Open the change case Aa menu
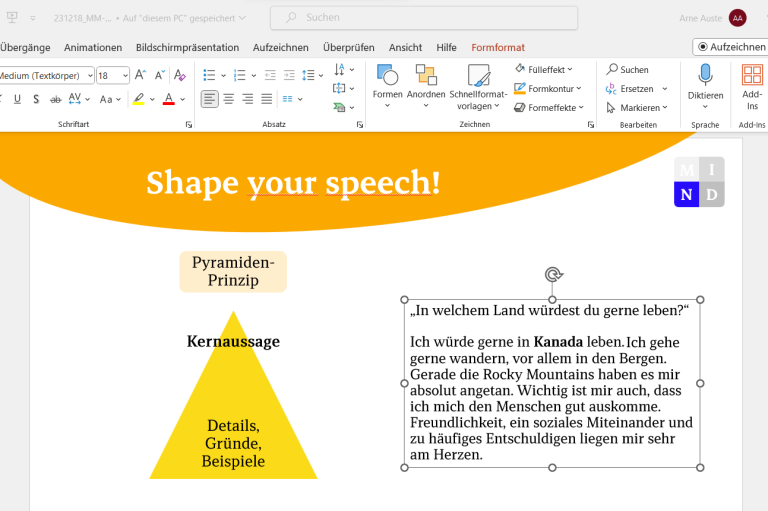 pos(110,99)
